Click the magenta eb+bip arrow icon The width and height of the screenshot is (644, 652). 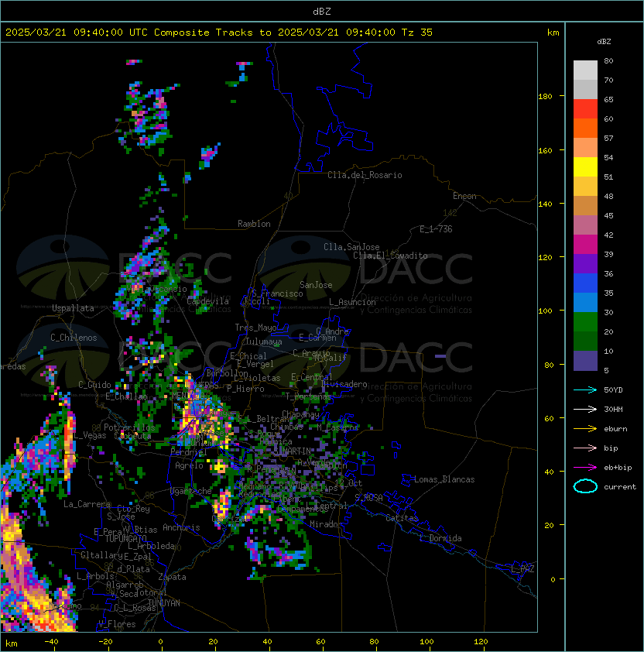point(585,468)
